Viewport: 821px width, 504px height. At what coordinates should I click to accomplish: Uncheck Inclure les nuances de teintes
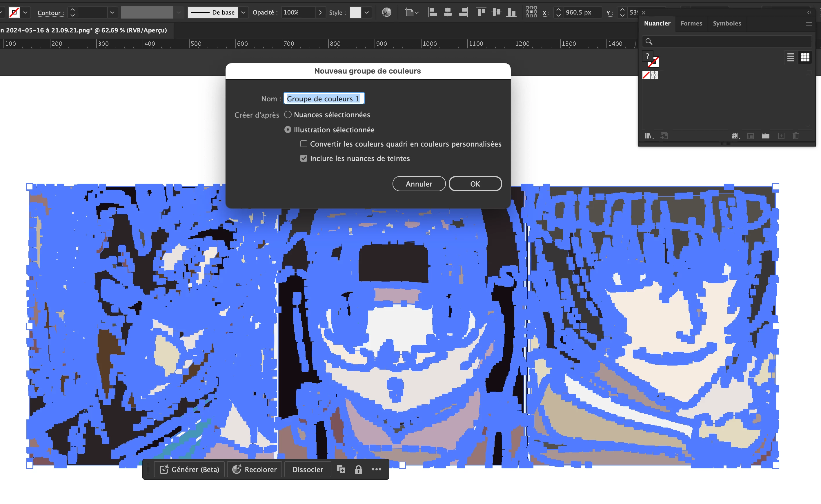tap(304, 158)
